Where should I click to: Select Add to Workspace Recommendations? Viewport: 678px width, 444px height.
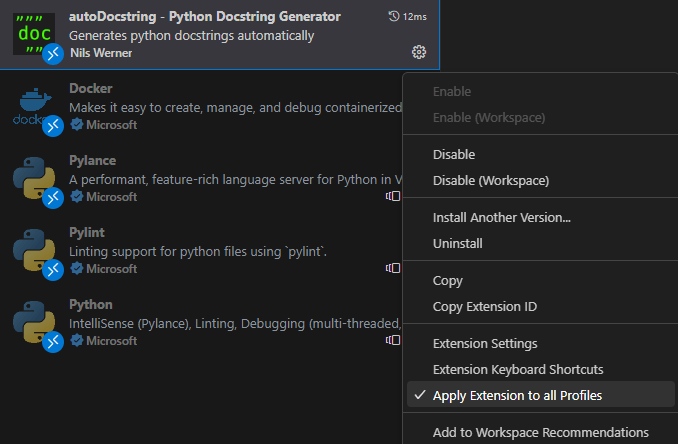(x=540, y=432)
